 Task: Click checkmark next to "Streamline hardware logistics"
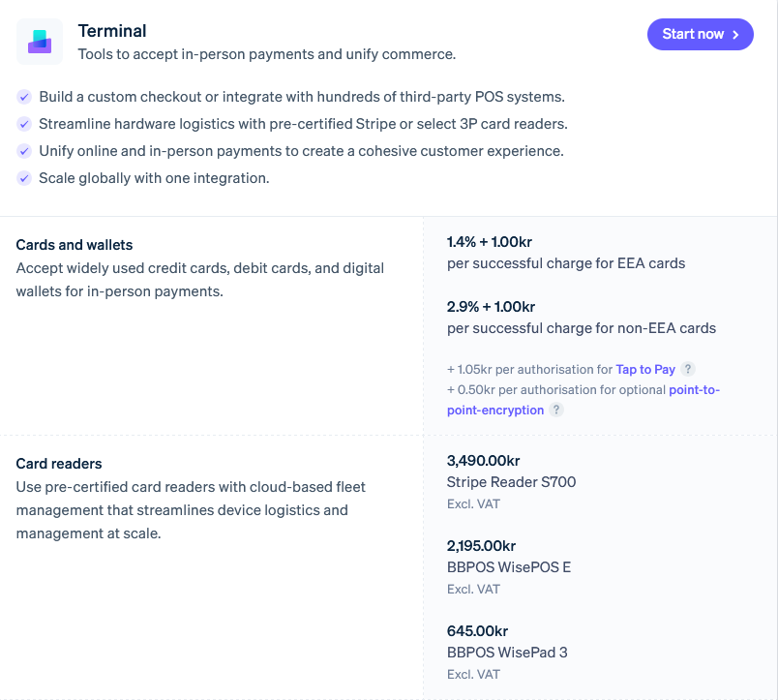click(24, 124)
